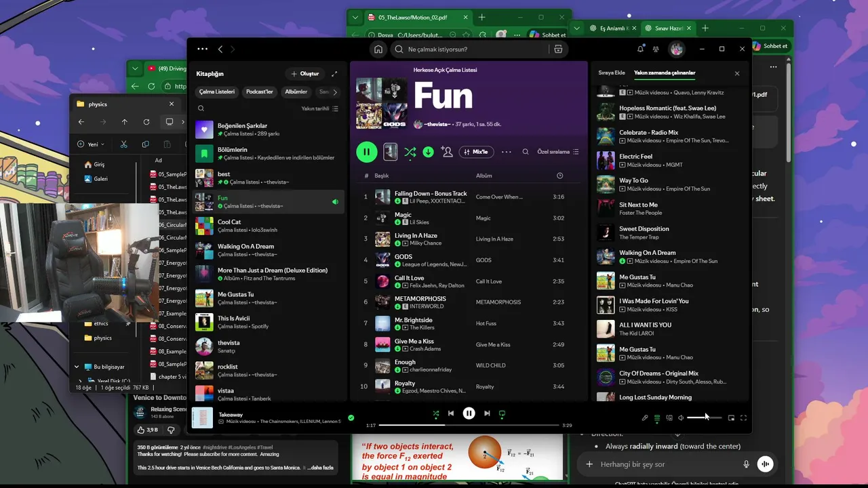This screenshot has height=488, width=868.
Task: Open the Spotify profile avatar menu
Action: [676, 49]
